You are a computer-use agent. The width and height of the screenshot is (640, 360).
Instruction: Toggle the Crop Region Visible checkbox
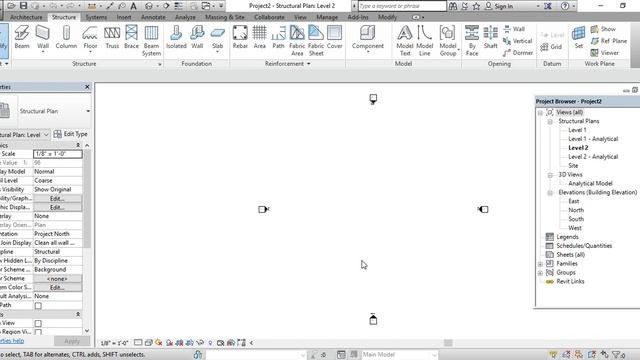[x=38, y=332]
